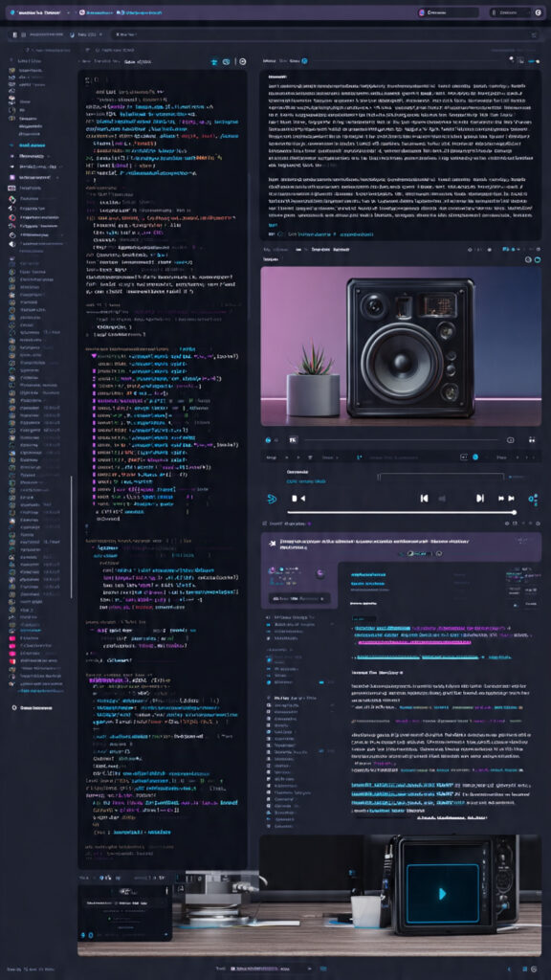
Task: Open the speaker and plant image preview
Action: pyautogui.click(x=401, y=345)
